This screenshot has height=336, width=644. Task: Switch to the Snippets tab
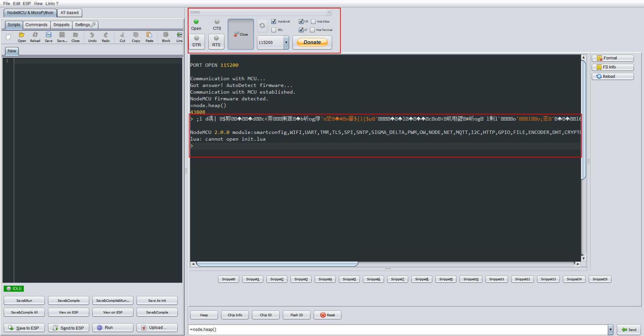61,25
